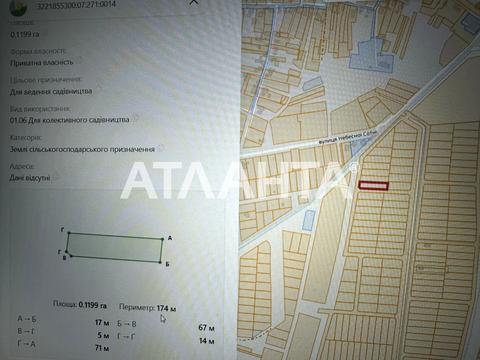The image size is (480, 360).
Task: Click the 14 м length value
Action: click(207, 341)
